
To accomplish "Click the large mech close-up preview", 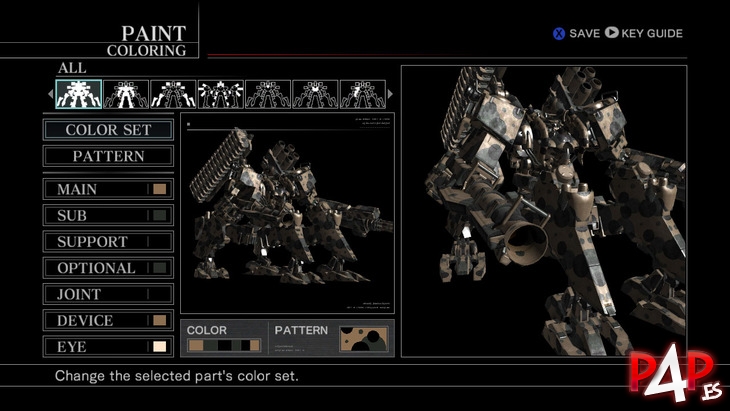I will (x=544, y=211).
